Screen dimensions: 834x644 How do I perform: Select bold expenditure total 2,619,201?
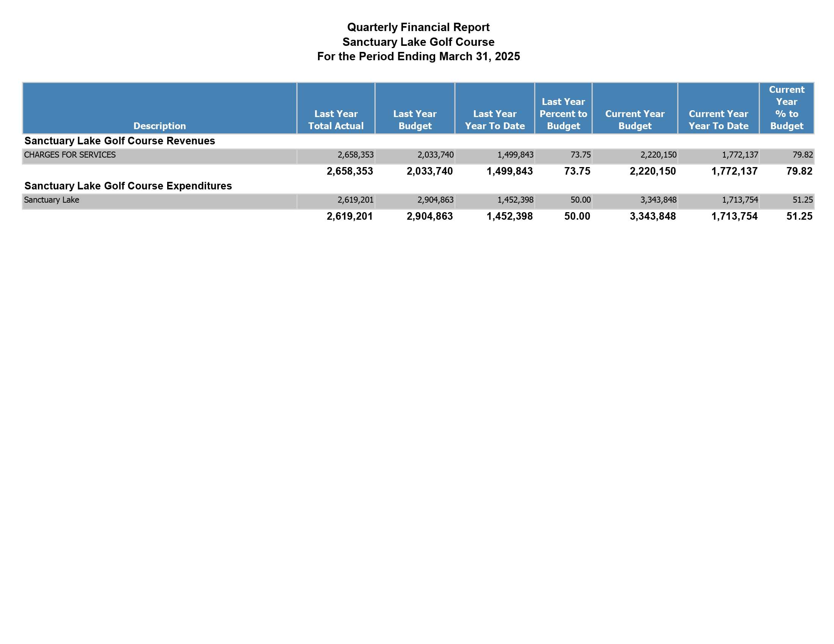(350, 216)
